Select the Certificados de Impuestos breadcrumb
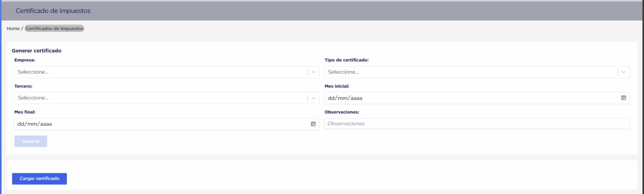Image resolution: width=644 pixels, height=194 pixels. pos(54,29)
